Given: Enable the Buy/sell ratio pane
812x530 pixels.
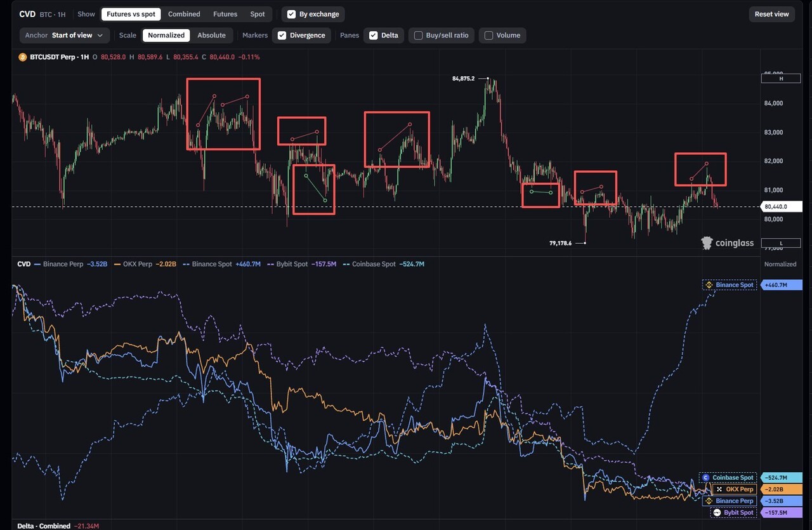Looking at the screenshot, I should (442, 36).
